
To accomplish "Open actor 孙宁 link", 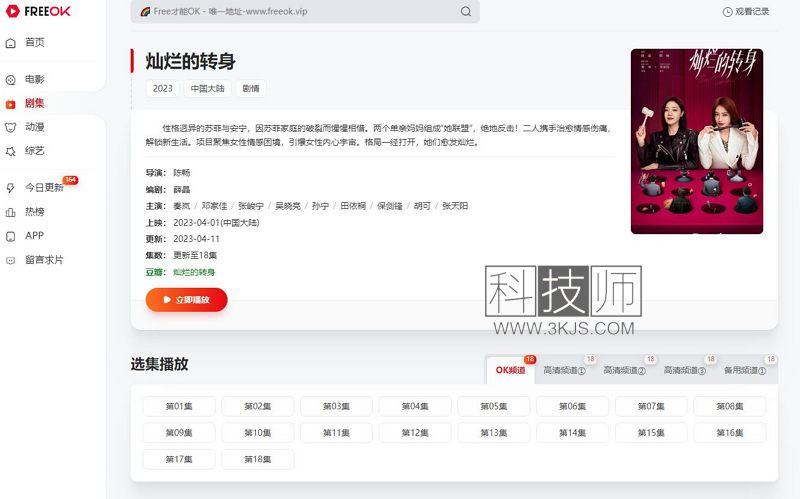I will (320, 206).
